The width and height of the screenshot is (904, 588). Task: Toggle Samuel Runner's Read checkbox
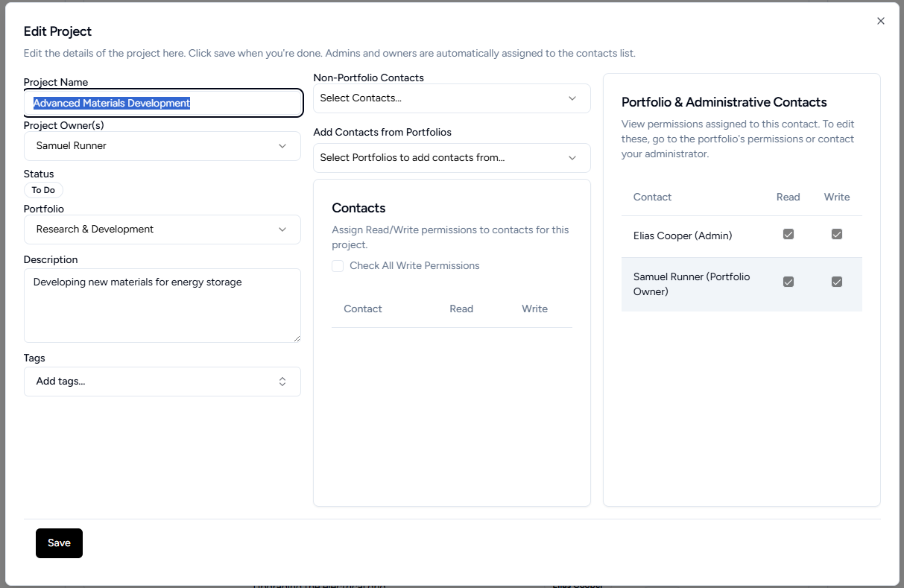pos(788,282)
